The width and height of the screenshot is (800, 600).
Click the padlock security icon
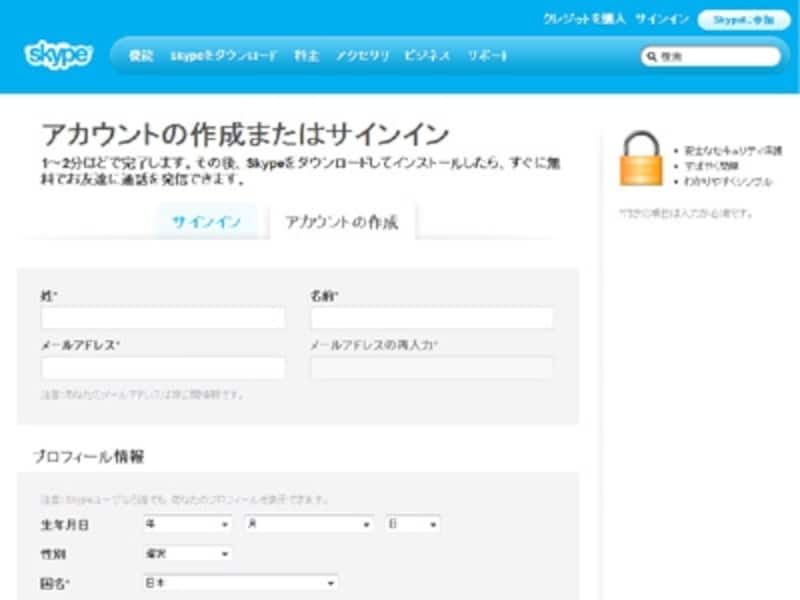(641, 159)
